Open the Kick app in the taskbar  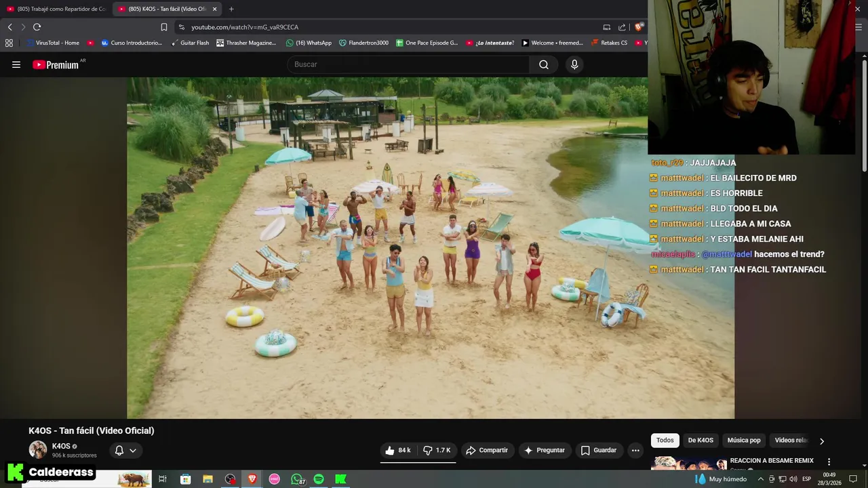click(341, 479)
